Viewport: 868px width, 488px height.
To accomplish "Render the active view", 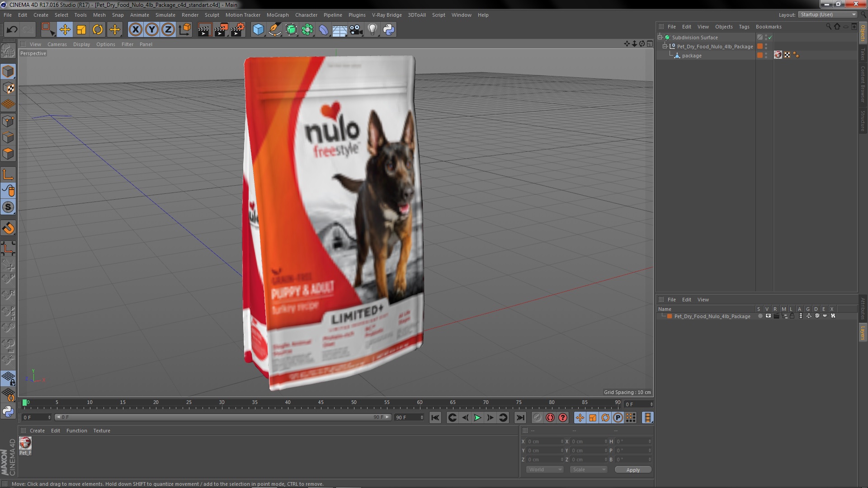I will click(x=204, y=30).
